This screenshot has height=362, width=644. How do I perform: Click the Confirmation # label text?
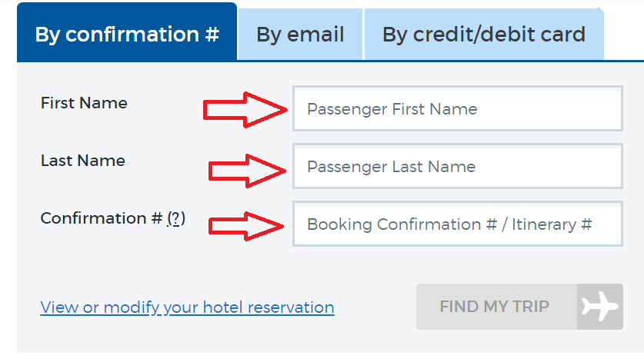[102, 218]
